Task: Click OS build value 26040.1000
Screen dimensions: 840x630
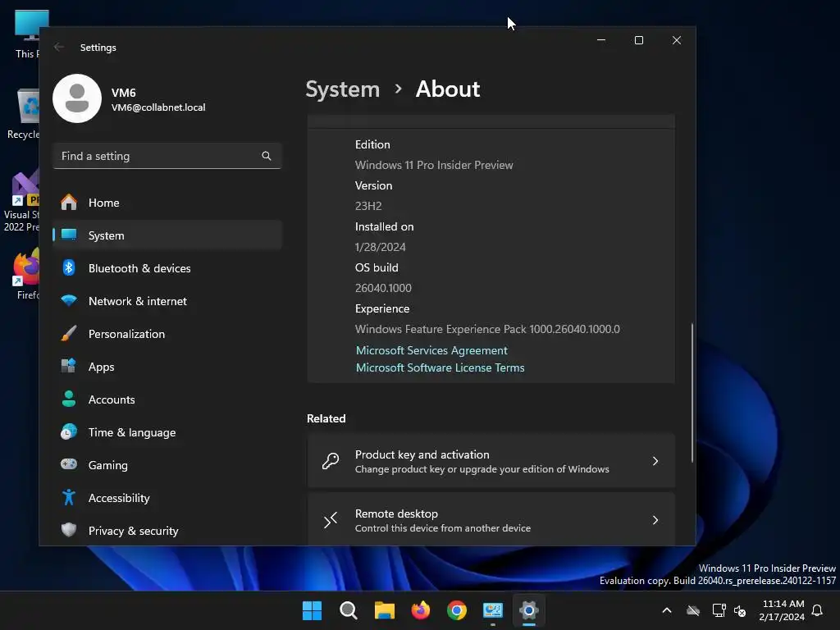Action: 383,288
